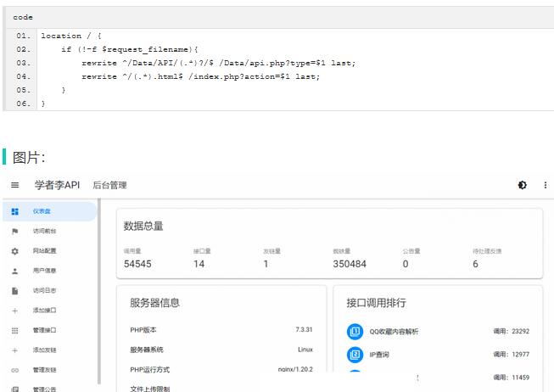Click the call count 调用: 12977
The image size is (554, 392).
512,354
